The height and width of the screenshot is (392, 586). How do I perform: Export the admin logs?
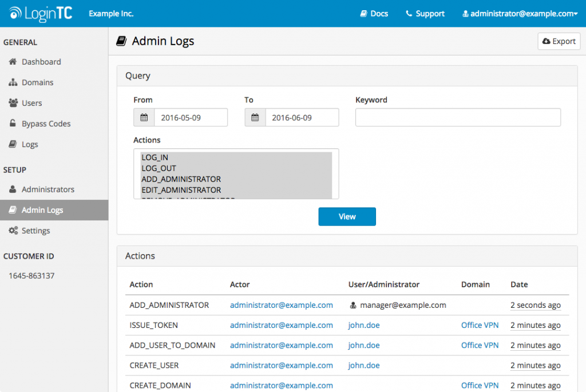(559, 41)
